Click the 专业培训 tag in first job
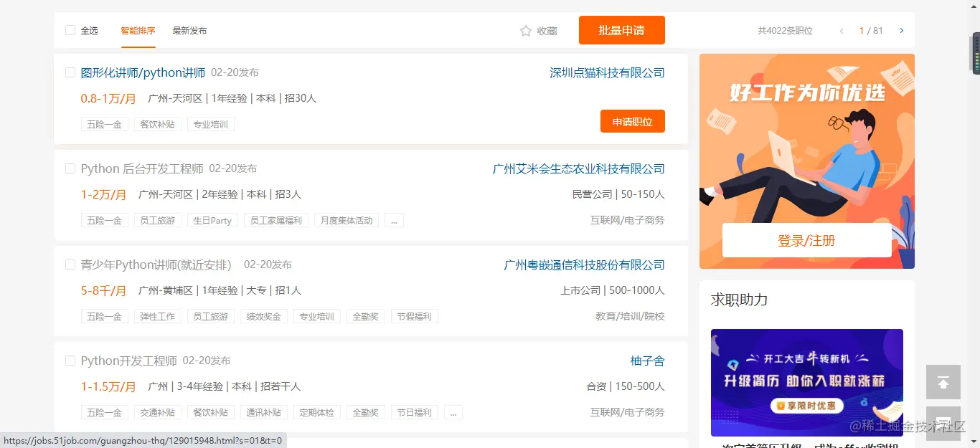This screenshot has height=448, width=980. tap(211, 124)
